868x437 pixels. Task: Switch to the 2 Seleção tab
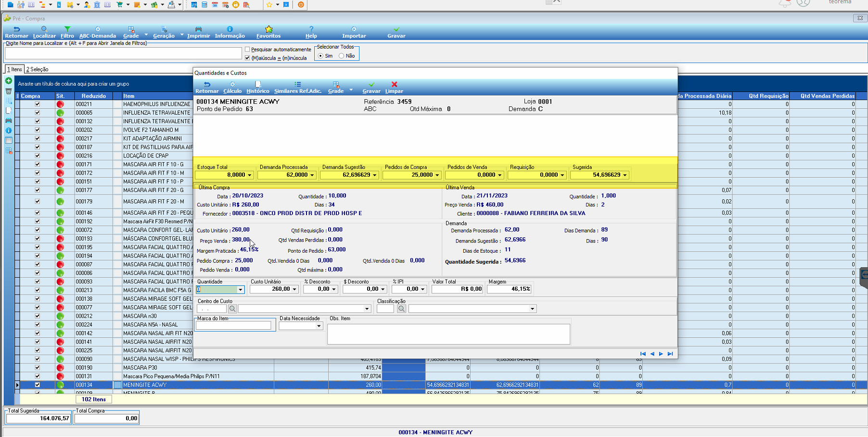pyautogui.click(x=38, y=69)
